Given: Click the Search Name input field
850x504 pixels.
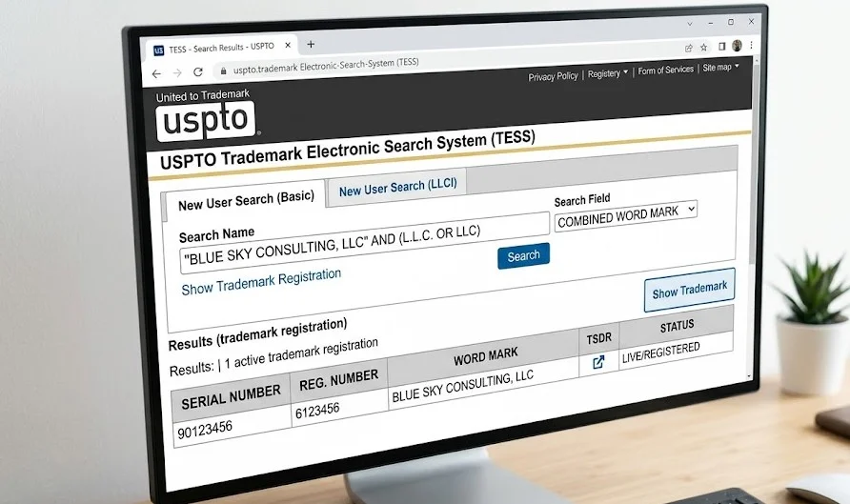Looking at the screenshot, I should [x=364, y=243].
